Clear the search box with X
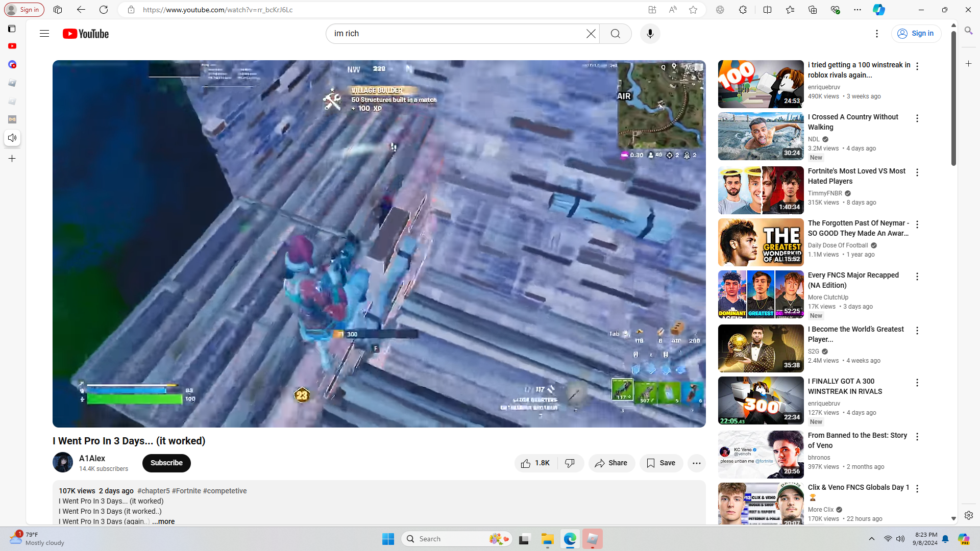The width and height of the screenshot is (980, 551). pyautogui.click(x=591, y=34)
